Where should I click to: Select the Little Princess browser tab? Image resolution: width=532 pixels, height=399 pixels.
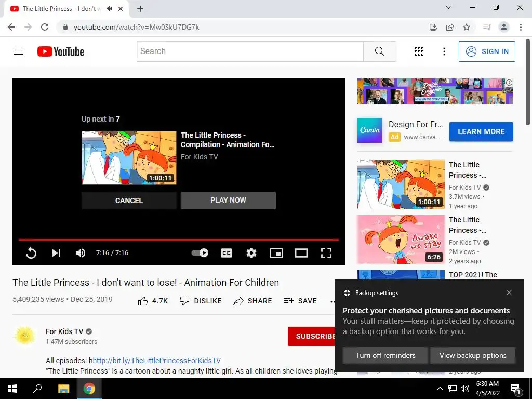[66, 9]
